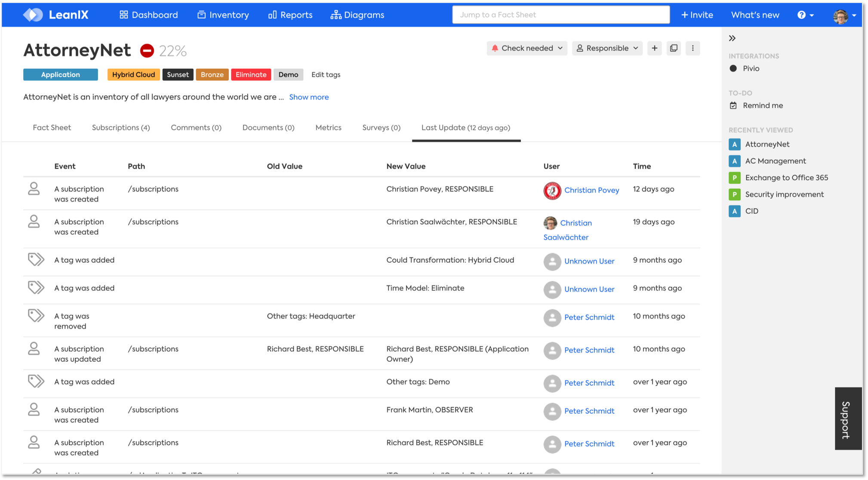The height and width of the screenshot is (480, 868).
Task: Click the Jump to a Fact Sheet field
Action: pos(560,15)
